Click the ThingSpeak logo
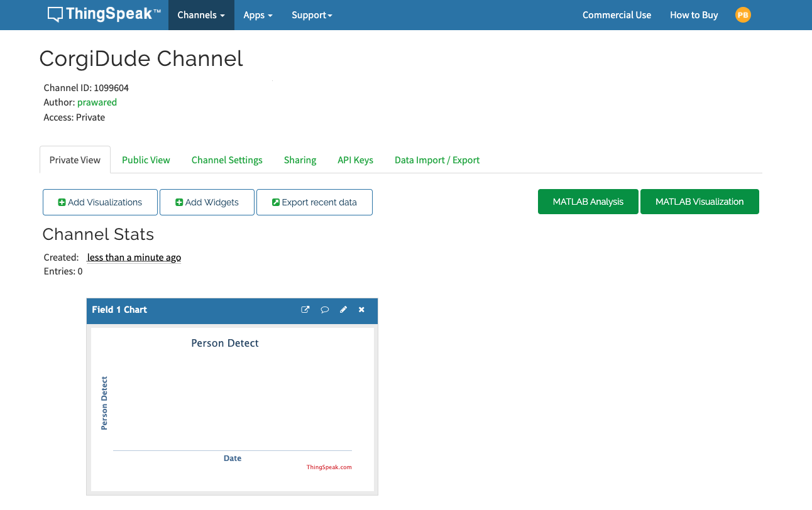 click(104, 14)
